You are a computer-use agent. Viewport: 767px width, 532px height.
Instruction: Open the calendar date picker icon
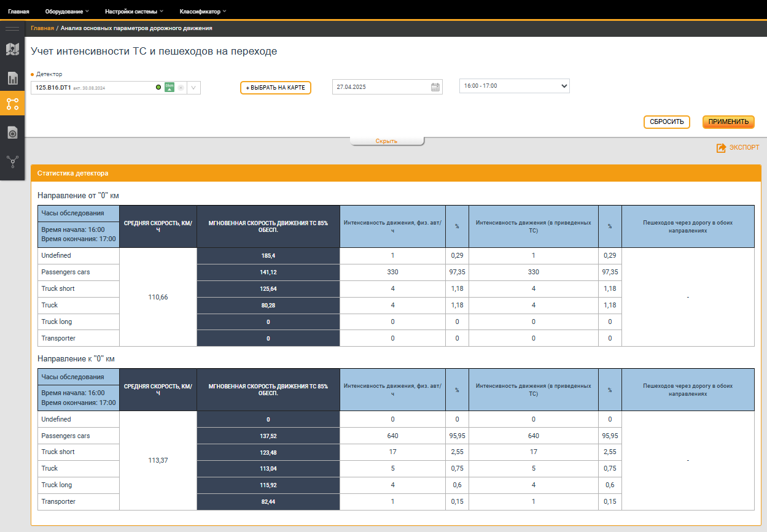[435, 87]
